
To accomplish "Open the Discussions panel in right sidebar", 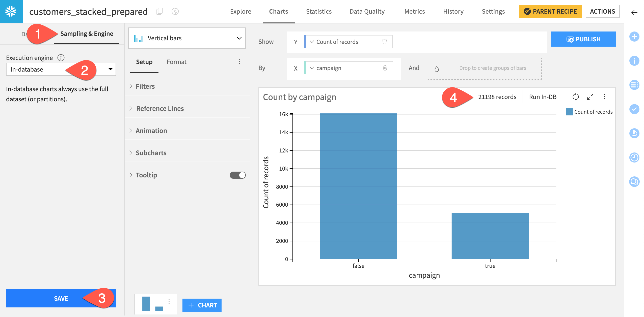I will (634, 182).
